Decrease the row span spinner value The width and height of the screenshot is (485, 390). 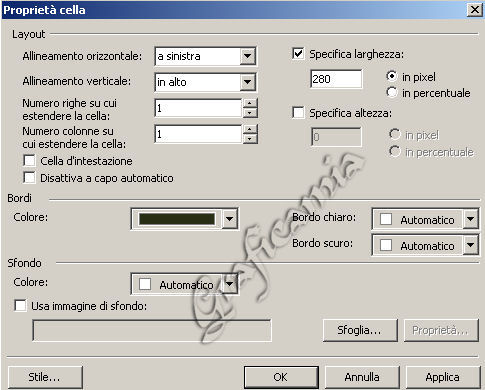click(x=250, y=113)
